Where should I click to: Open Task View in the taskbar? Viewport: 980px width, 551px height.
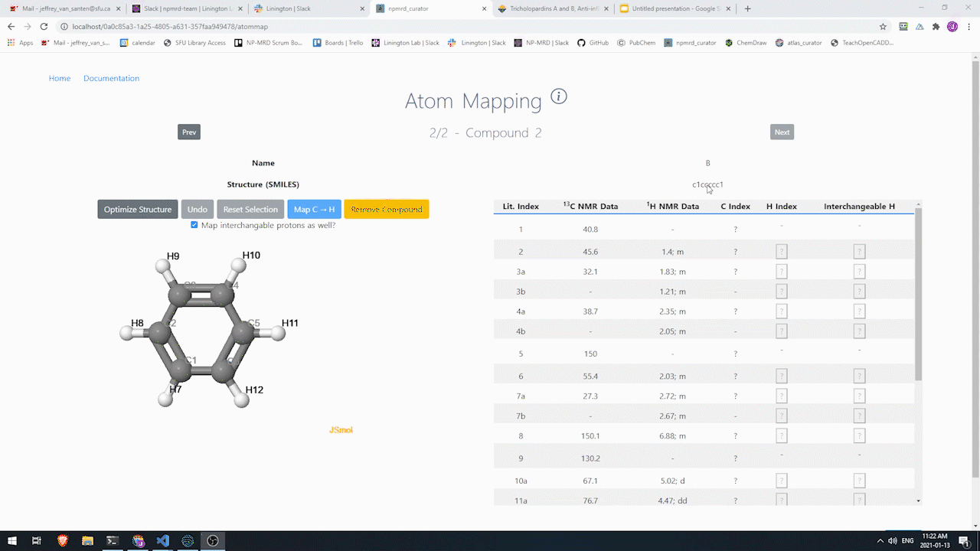coord(37,540)
